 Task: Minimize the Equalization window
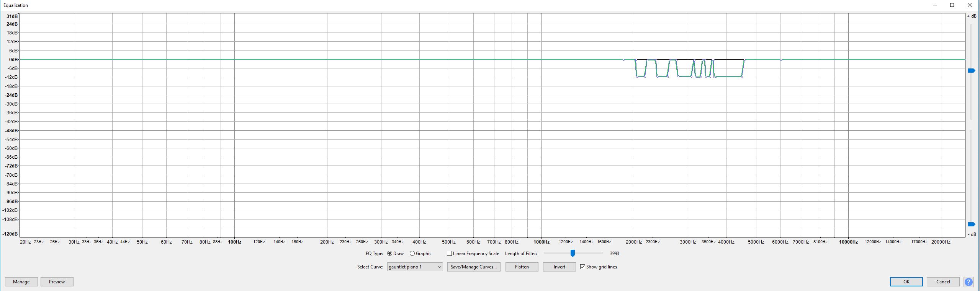click(x=935, y=5)
